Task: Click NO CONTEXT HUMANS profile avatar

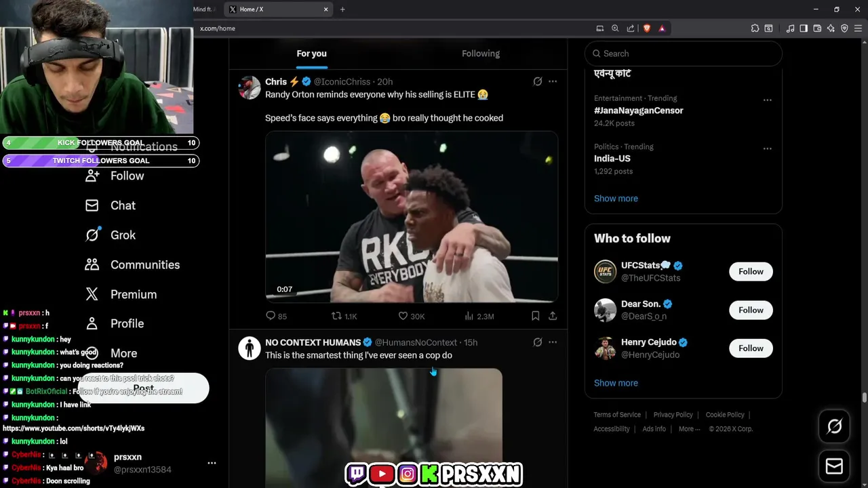Action: 250,348
